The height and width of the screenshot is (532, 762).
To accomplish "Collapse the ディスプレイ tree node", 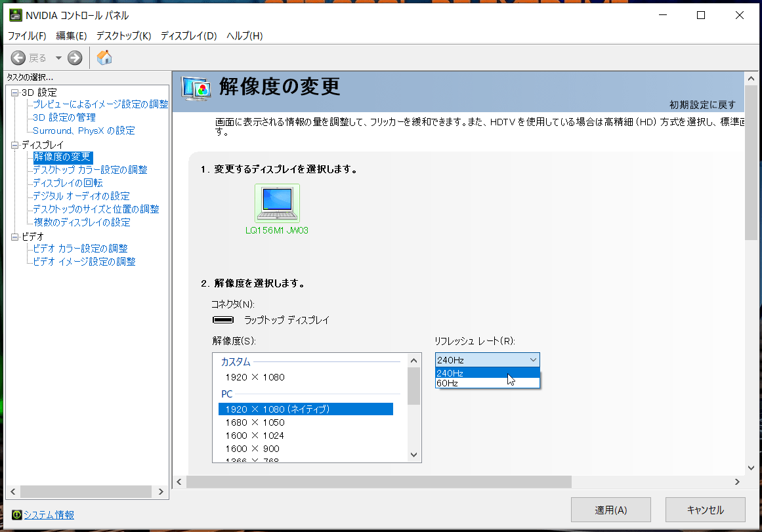I will [14, 145].
